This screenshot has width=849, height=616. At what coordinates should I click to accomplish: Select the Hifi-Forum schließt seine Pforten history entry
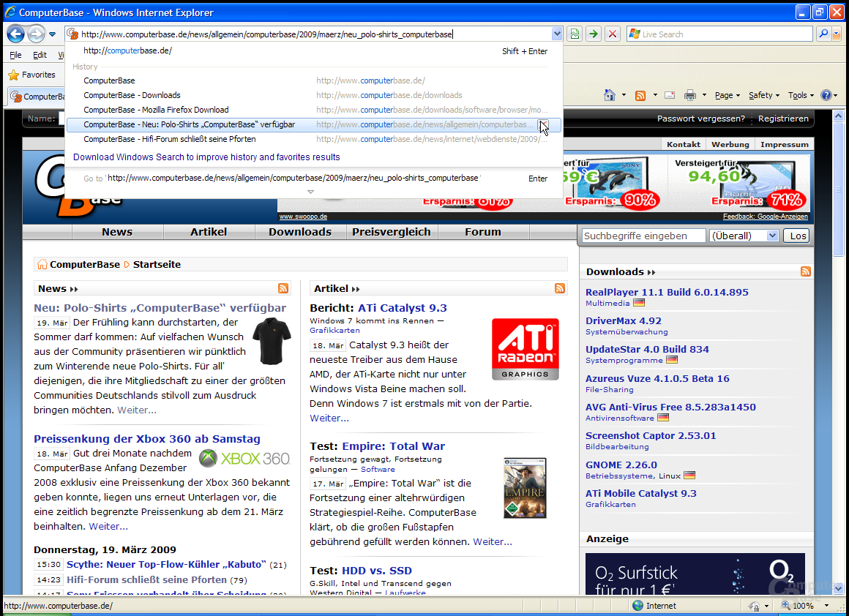(x=314, y=139)
